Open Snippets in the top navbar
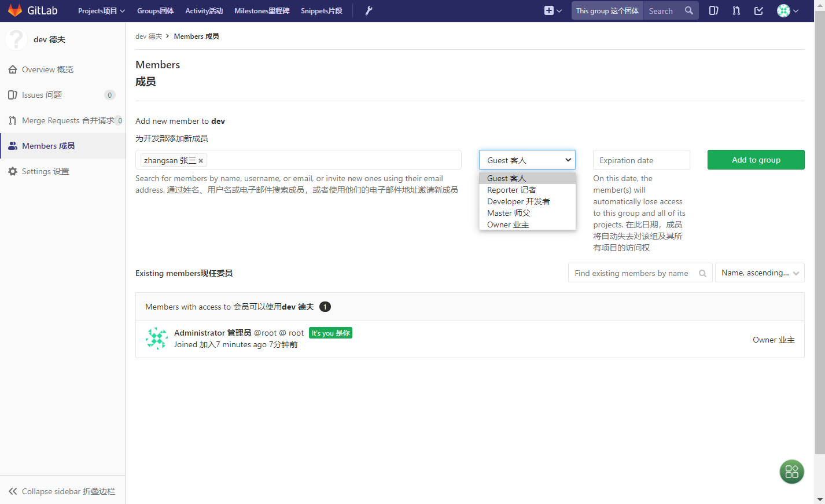 tap(321, 10)
